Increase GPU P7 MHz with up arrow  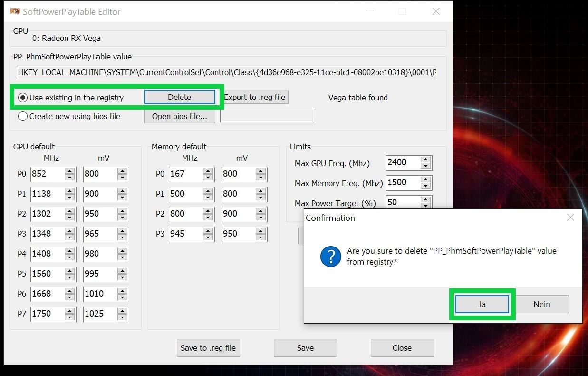click(70, 311)
